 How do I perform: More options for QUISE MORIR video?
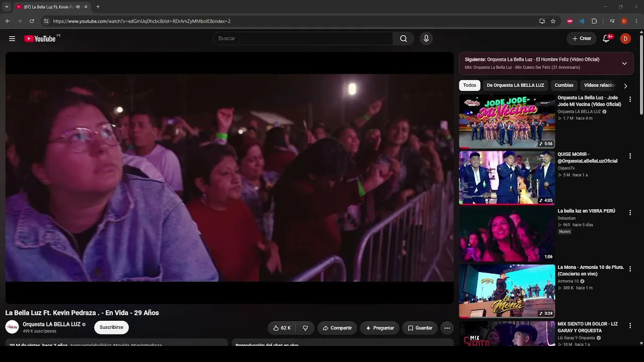tap(630, 156)
